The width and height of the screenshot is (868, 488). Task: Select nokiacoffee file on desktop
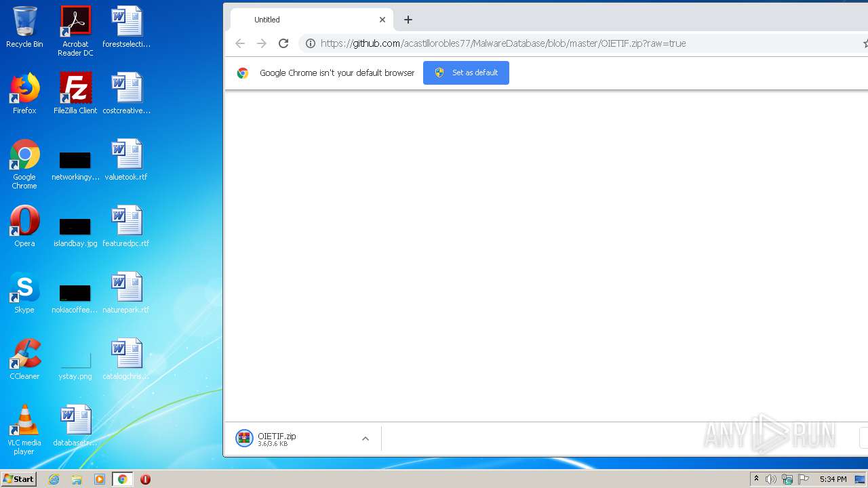pos(75,299)
